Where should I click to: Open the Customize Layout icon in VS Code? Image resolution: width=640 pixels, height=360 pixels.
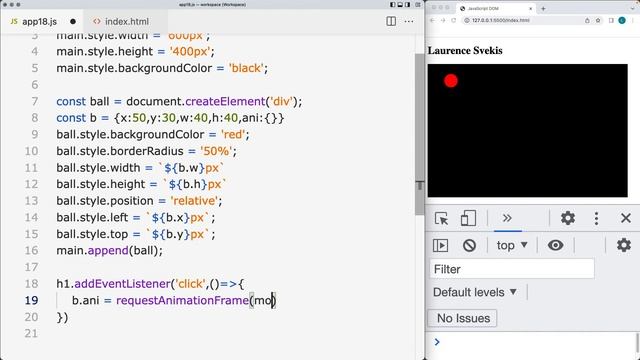pos(418,4)
